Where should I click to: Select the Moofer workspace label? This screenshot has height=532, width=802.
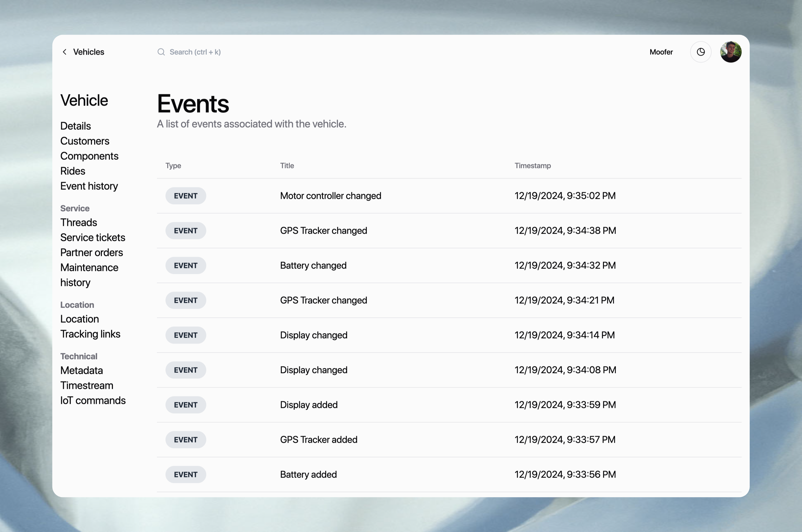click(x=661, y=52)
